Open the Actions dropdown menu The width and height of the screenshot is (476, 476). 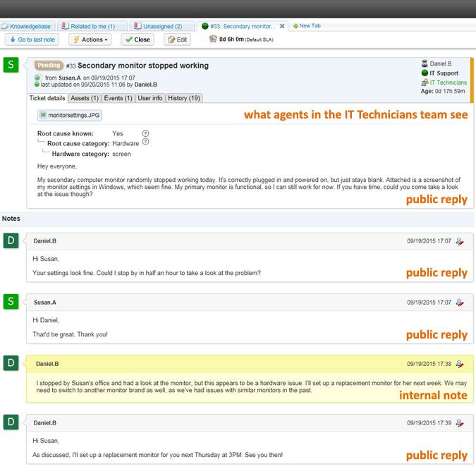(x=90, y=39)
